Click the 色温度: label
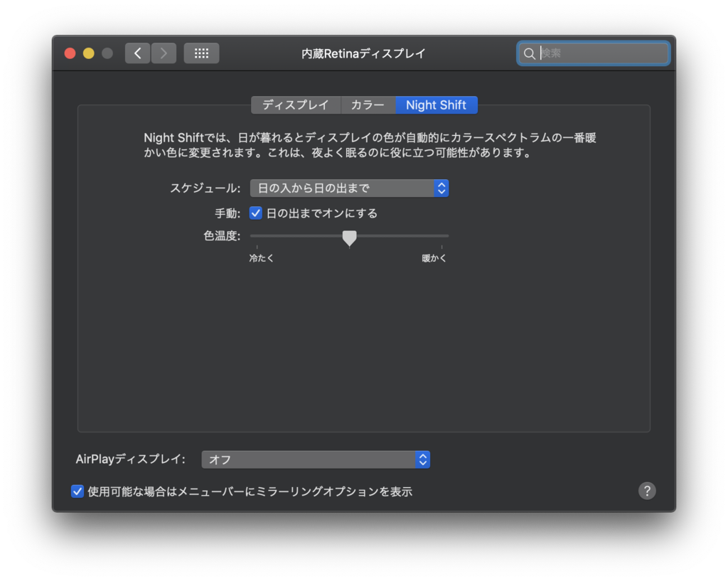 click(x=222, y=236)
